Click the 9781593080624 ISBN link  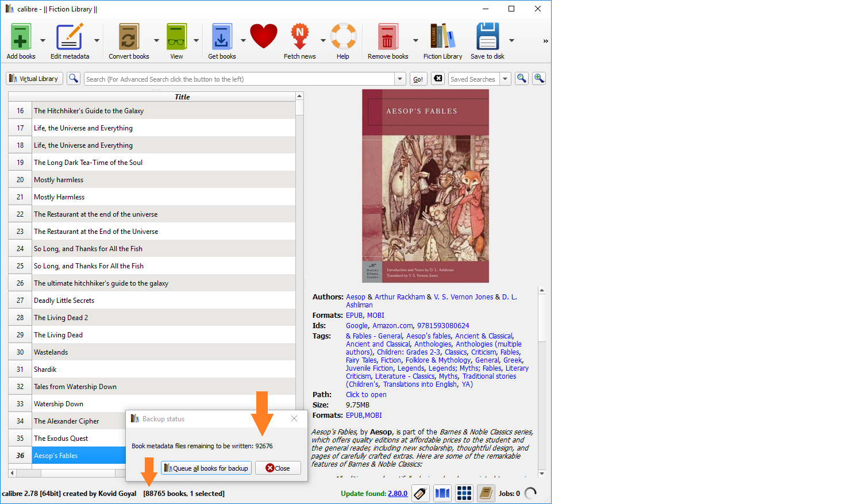pyautogui.click(x=443, y=326)
